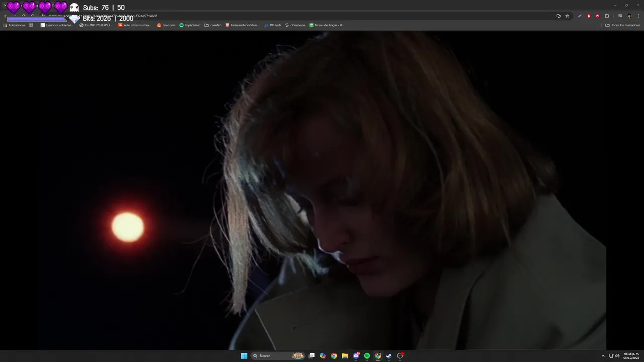Open the 'kello ritmics's strea...' bookmark

[135, 25]
